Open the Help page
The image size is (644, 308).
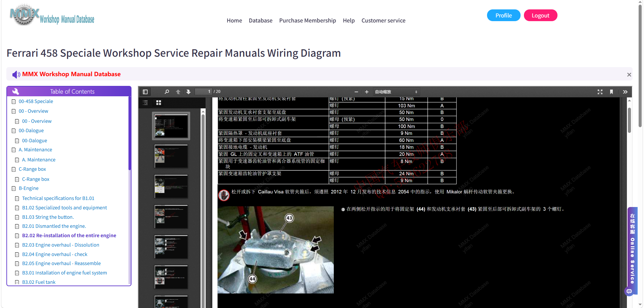(x=348, y=20)
